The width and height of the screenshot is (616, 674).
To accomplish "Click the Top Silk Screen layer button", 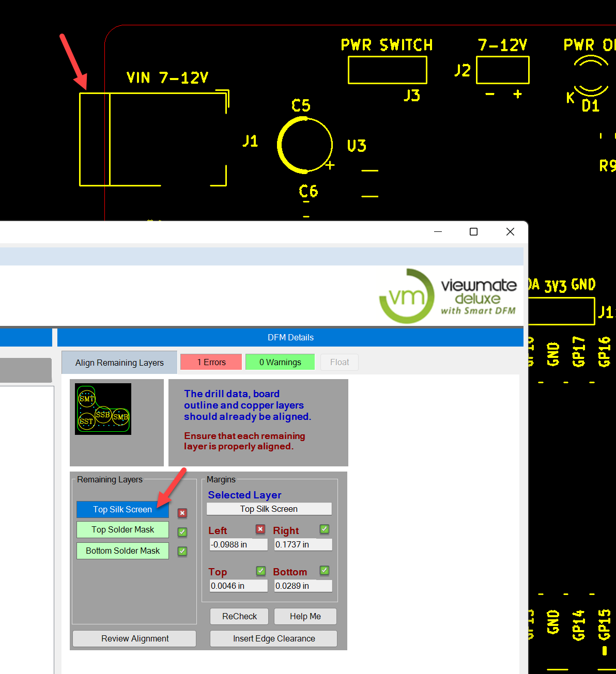I will point(122,509).
